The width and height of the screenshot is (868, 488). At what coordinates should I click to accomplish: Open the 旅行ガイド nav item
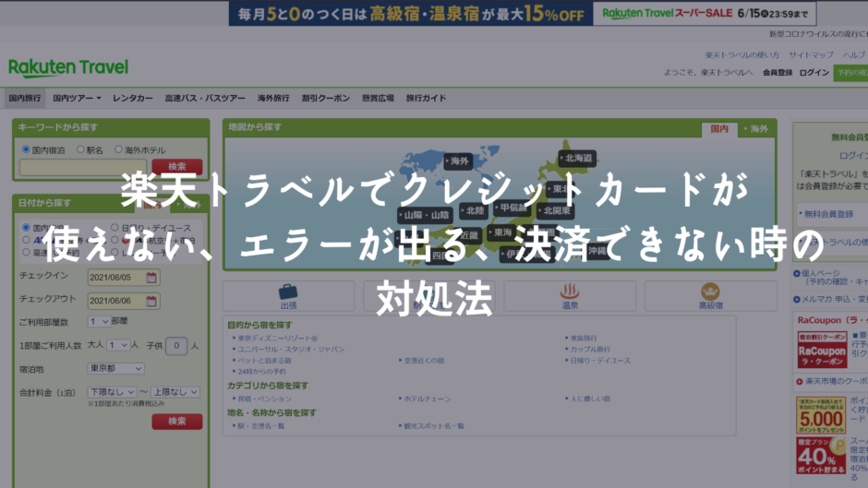pyautogui.click(x=427, y=98)
